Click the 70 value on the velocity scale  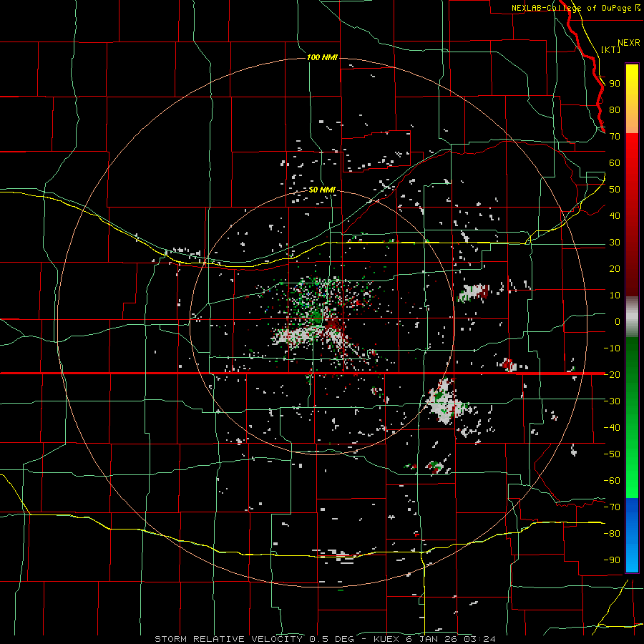pyautogui.click(x=615, y=137)
